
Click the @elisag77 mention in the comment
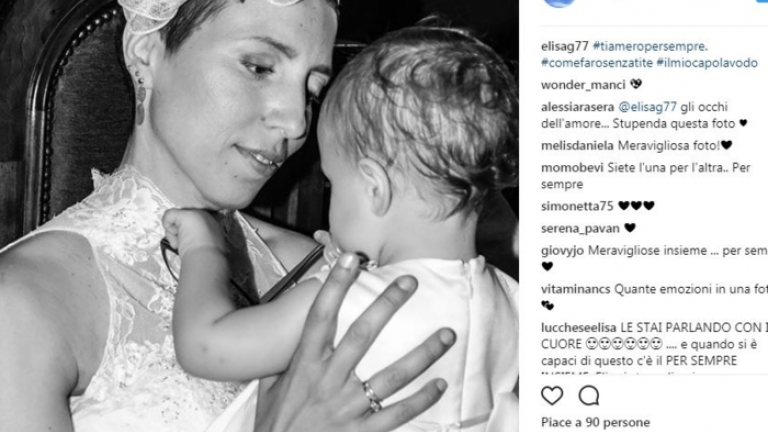tap(648, 107)
